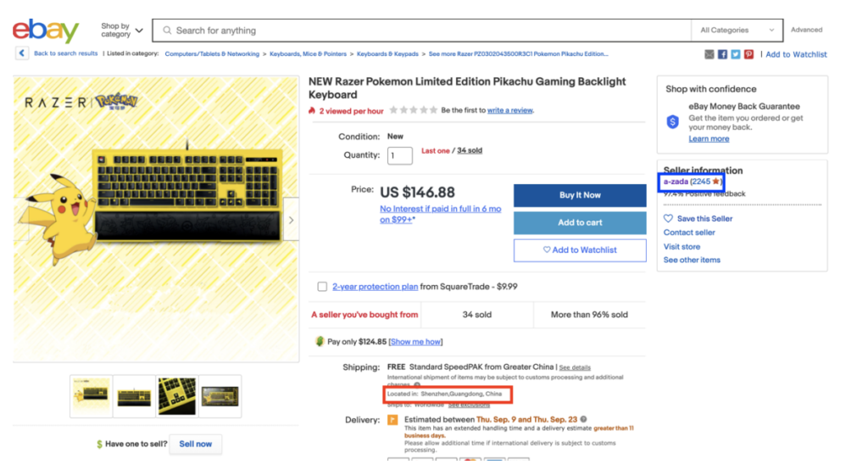
Task: Share listing on Pinterest
Action: click(748, 54)
